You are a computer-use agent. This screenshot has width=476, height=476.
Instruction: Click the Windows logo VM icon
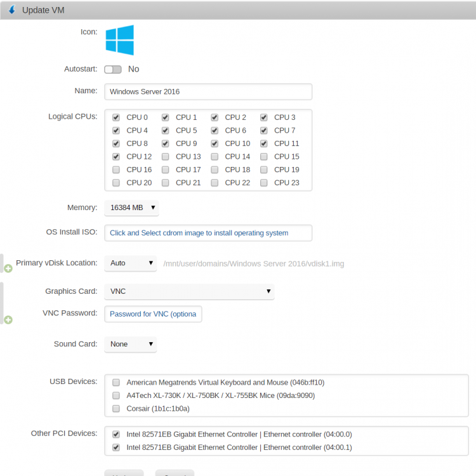point(119,40)
